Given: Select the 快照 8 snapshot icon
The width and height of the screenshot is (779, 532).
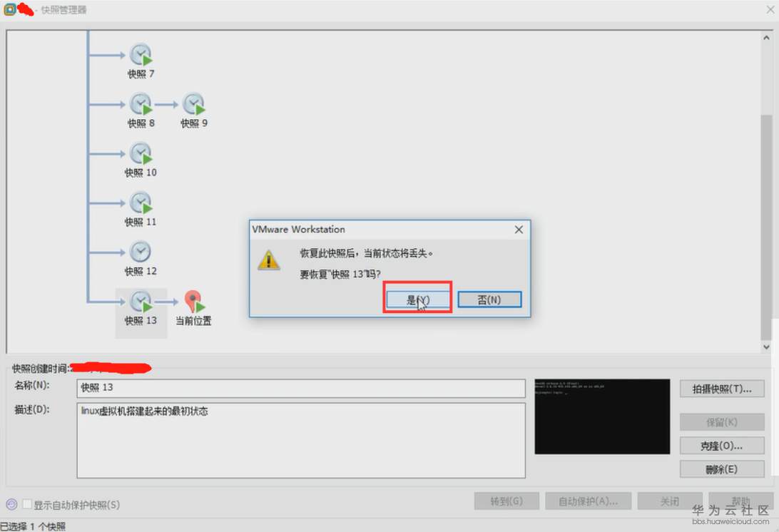Looking at the screenshot, I should pos(141,104).
